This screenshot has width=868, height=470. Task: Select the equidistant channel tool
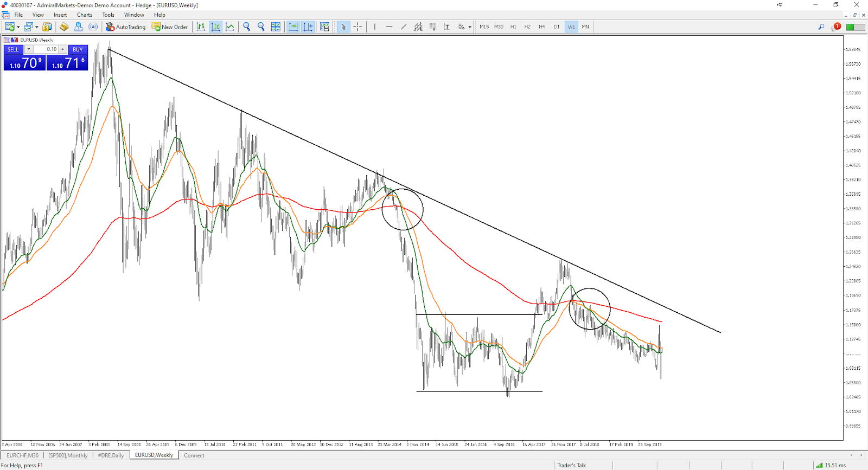(418, 27)
